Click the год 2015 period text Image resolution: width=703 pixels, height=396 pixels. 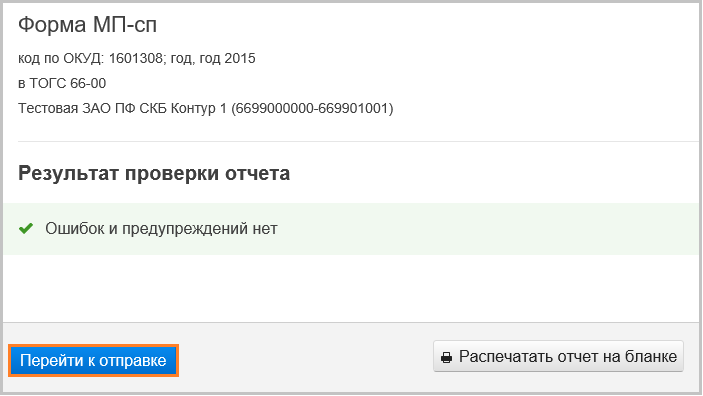point(227,58)
